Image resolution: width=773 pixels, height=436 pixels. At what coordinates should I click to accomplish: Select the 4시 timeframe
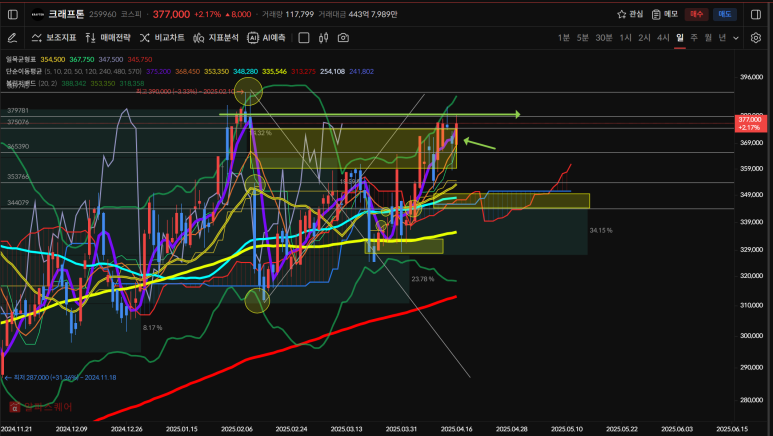coord(663,37)
